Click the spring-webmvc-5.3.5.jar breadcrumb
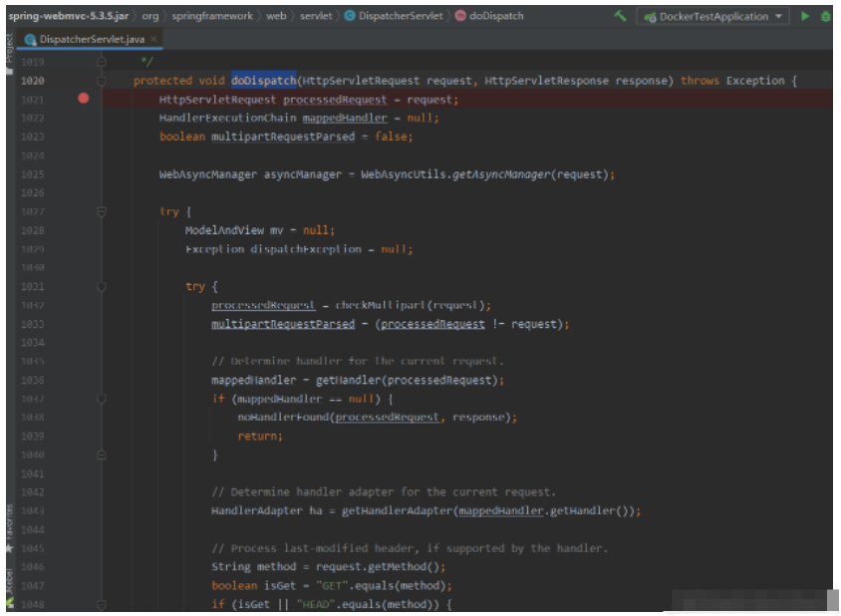 coord(67,16)
